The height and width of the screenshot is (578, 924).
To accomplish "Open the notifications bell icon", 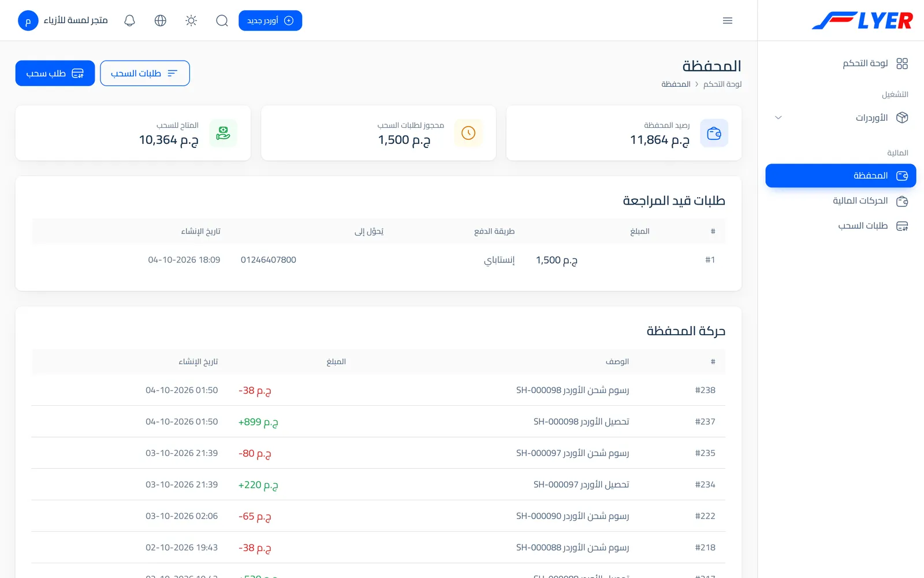I will (129, 21).
